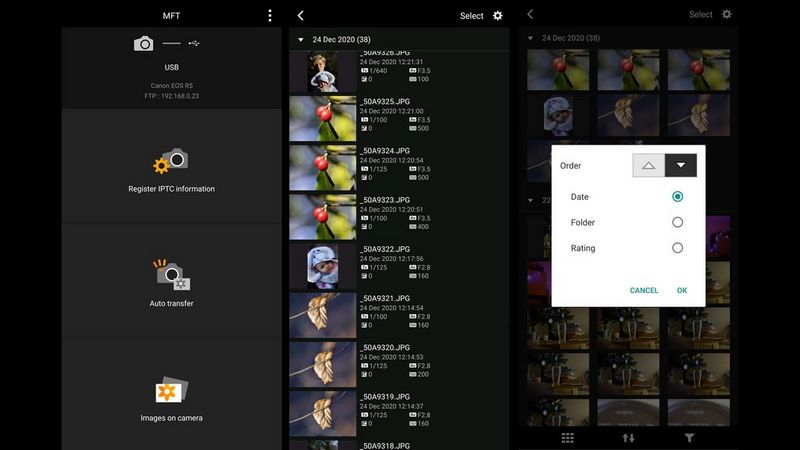This screenshot has height=450, width=800.
Task: Set order to descending
Action: pos(681,165)
